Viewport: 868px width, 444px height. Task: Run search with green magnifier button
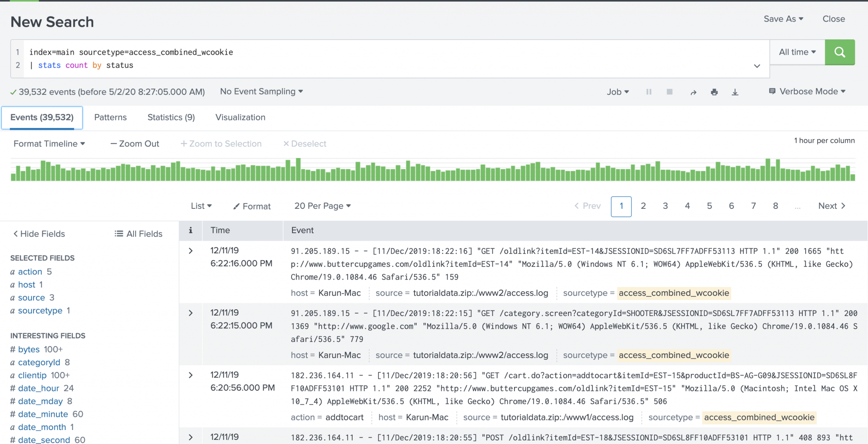coord(840,52)
